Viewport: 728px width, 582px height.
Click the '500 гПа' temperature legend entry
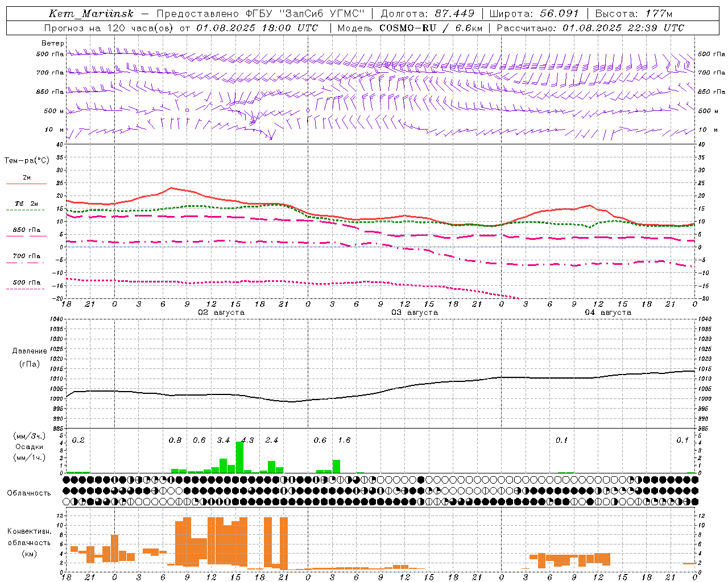(26, 282)
